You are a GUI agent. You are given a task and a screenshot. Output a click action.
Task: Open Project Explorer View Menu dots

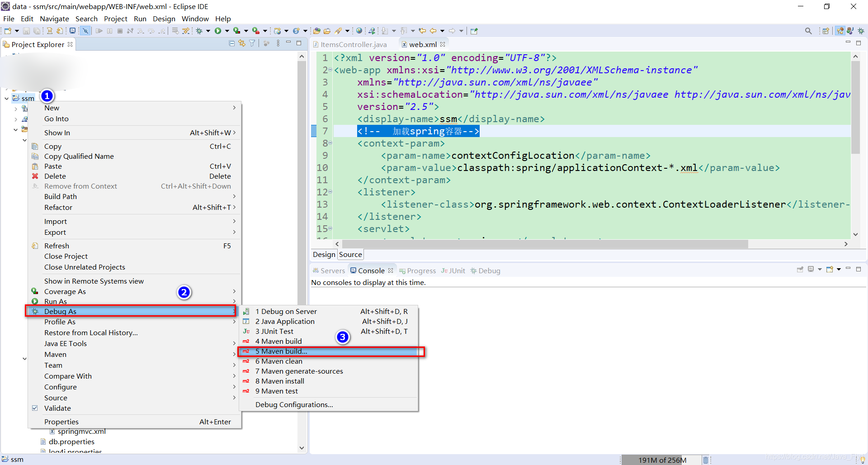pyautogui.click(x=278, y=43)
